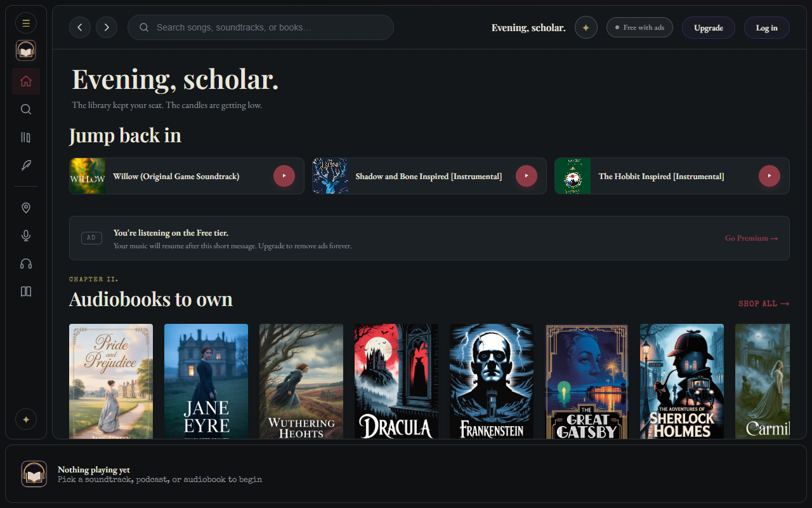Click the 'Evening, scholar.' greeting in the top bar
812x508 pixels.
pos(528,27)
